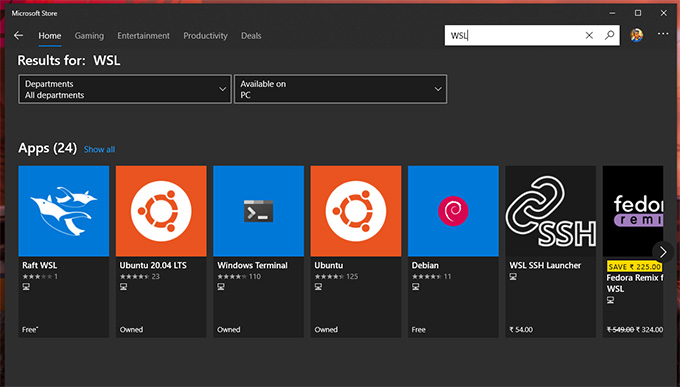Expand the Departments dropdown
Screen dimensions: 680x387
pos(125,89)
